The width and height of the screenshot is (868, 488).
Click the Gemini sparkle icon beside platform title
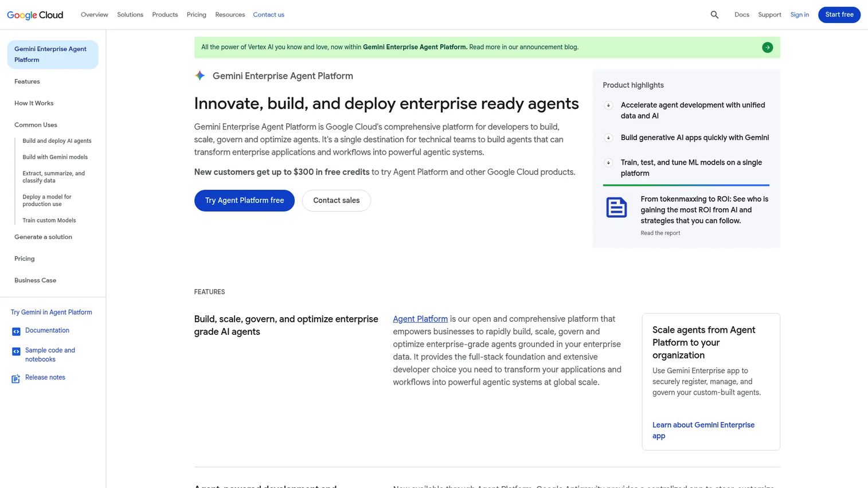pos(200,76)
